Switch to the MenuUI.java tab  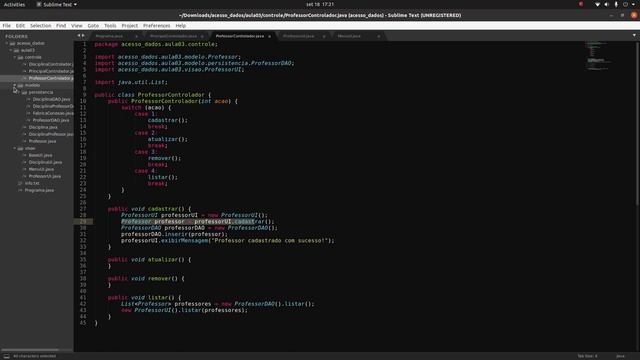[349, 36]
